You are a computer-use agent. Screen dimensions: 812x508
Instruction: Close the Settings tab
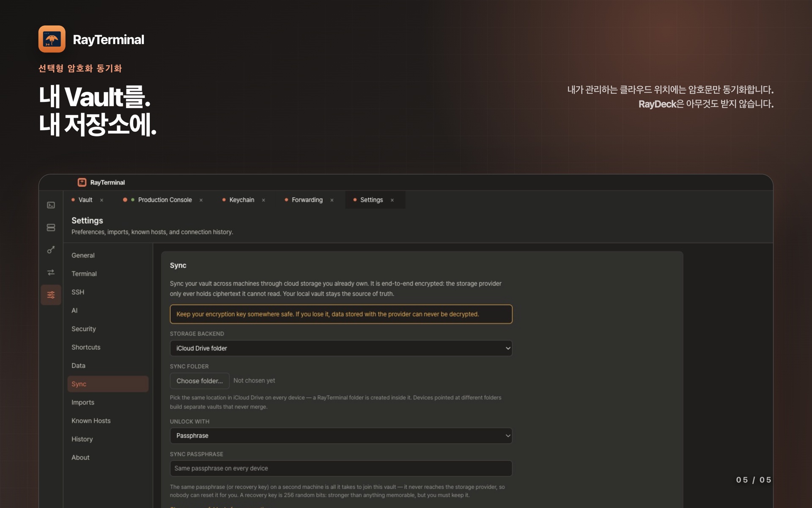pyautogui.click(x=392, y=200)
